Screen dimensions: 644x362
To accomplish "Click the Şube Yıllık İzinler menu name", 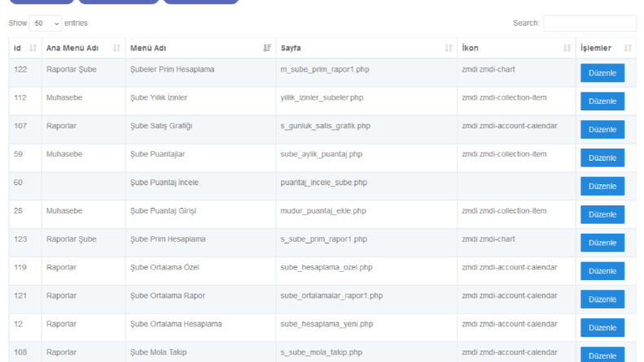I will (x=158, y=97).
